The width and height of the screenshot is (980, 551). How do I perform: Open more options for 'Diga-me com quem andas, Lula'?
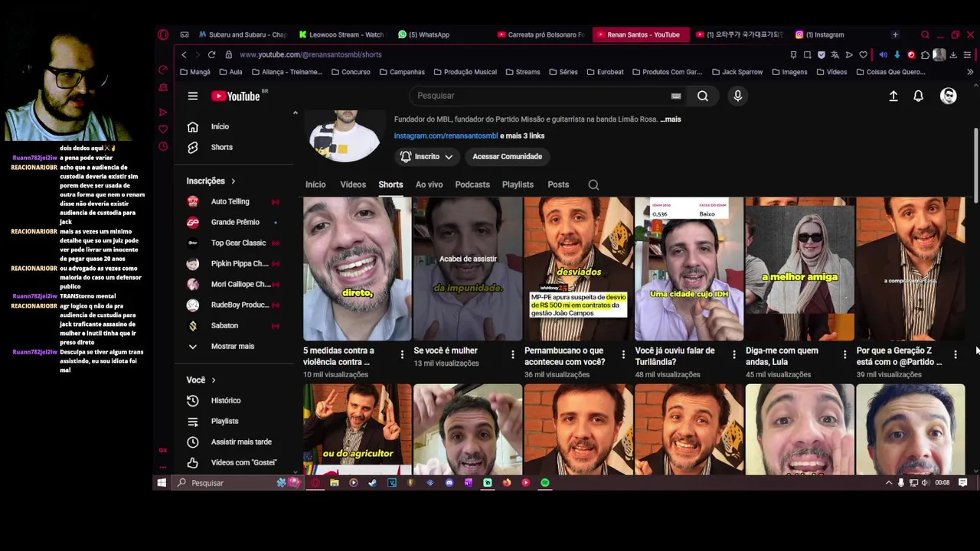click(x=844, y=354)
